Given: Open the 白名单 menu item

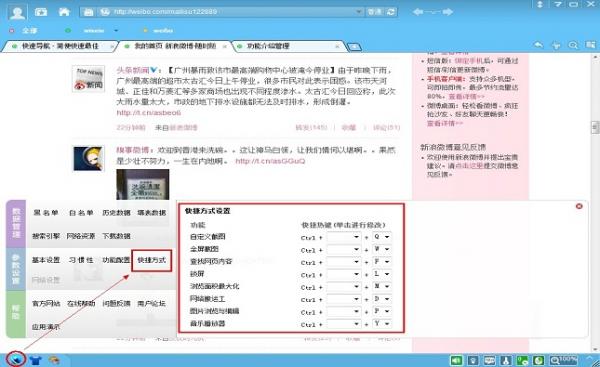Looking at the screenshot, I should [81, 213].
